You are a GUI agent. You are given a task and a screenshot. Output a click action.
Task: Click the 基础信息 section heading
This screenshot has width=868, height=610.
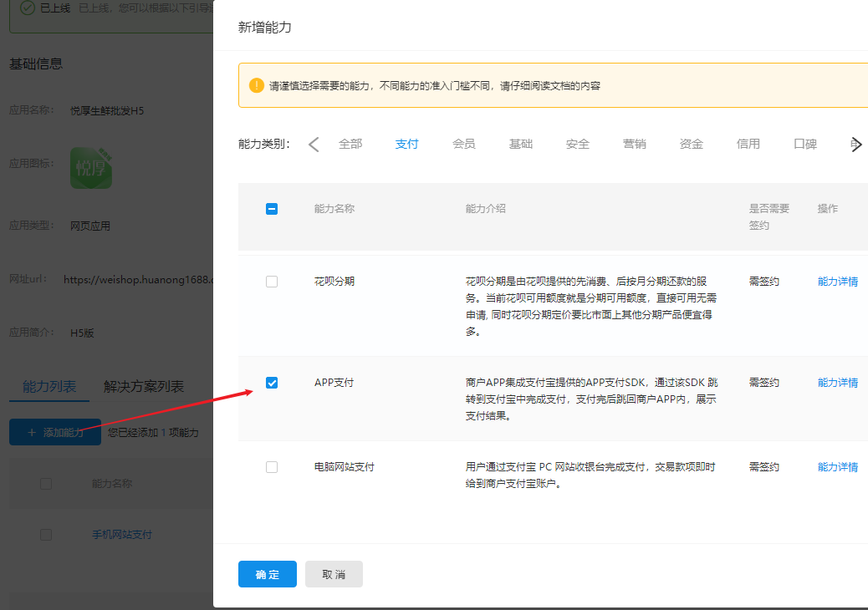pyautogui.click(x=36, y=64)
